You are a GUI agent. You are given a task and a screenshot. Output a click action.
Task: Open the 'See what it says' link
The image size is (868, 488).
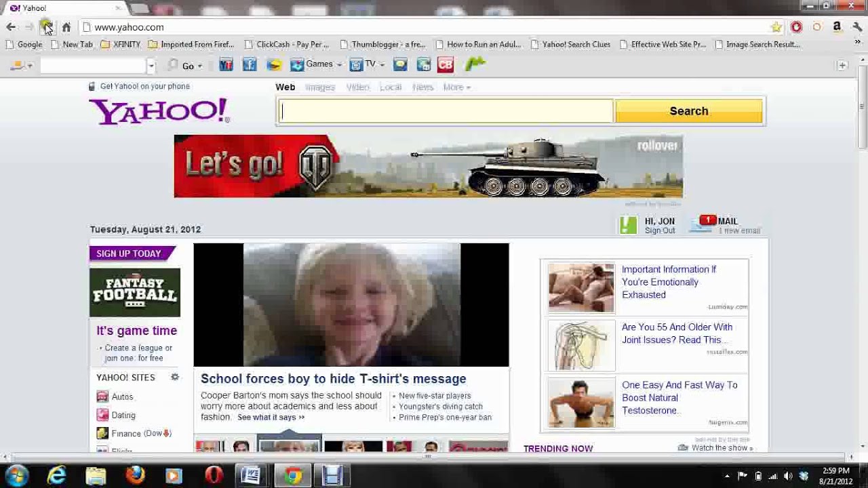tap(271, 418)
